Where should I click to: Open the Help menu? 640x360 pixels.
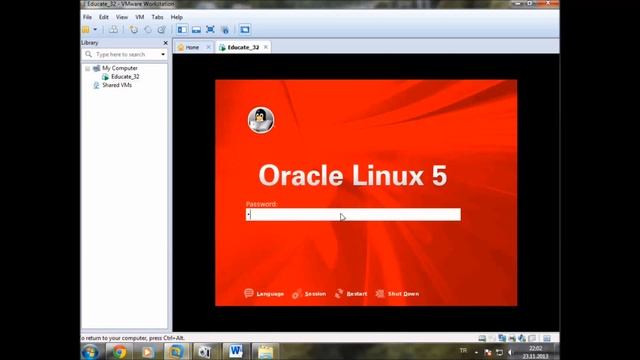pos(176,17)
